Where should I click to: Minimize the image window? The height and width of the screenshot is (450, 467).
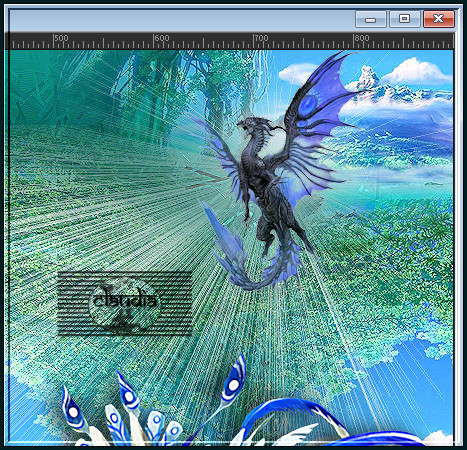pyautogui.click(x=371, y=19)
